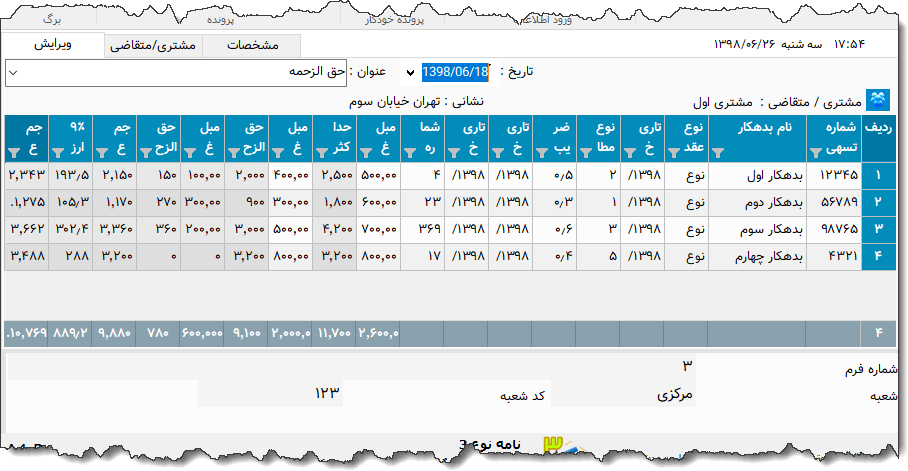This screenshot has height=471, width=908.
Task: Open filter for نوع مطا column
Action: (x=586, y=153)
